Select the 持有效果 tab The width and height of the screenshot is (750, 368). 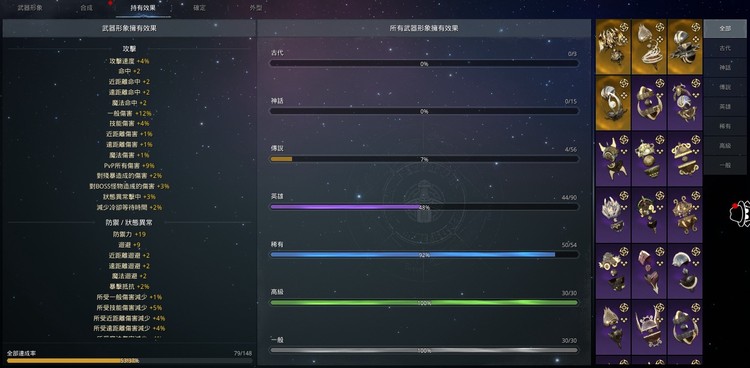[x=143, y=8]
